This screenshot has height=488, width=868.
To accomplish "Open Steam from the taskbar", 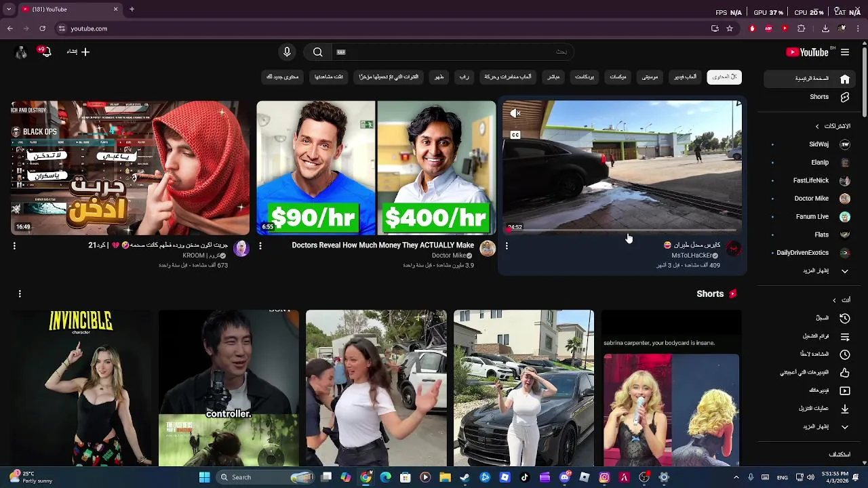I will coord(465,477).
